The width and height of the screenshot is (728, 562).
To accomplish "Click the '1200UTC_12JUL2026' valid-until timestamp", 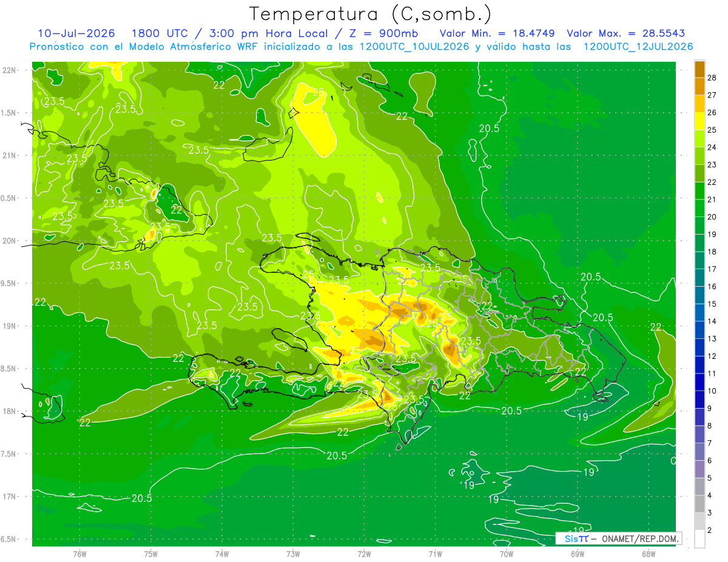I will point(638,47).
